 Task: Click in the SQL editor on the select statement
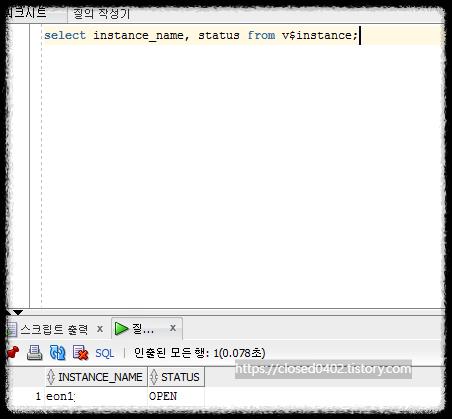[201, 35]
